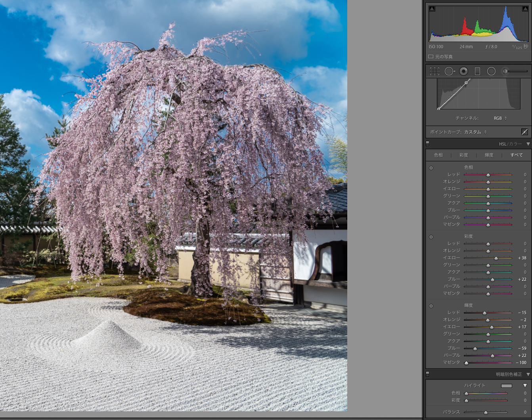Click the 彩度 イエロー slider handle
Screen dimensions: 532x420
(x=496, y=258)
